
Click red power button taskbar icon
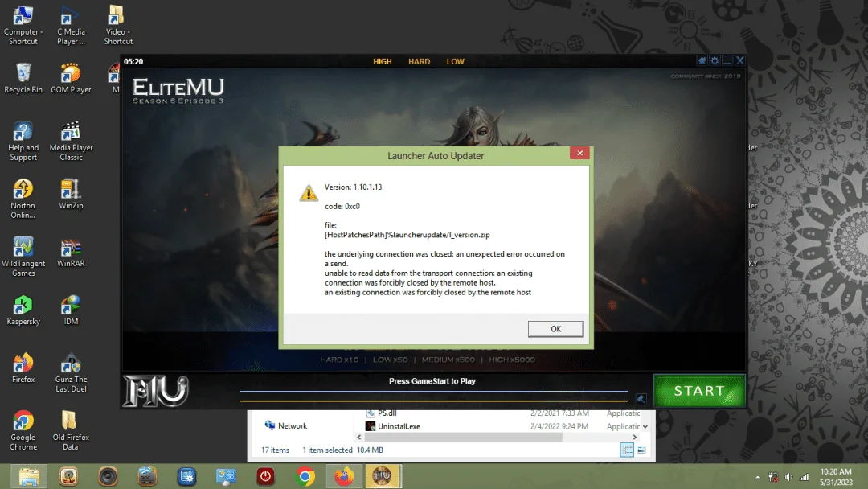pyautogui.click(x=265, y=476)
